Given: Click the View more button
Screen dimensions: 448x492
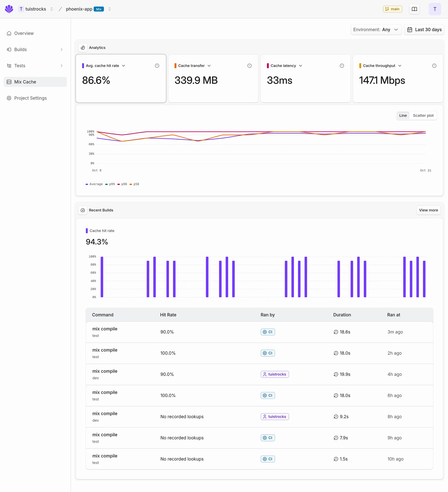Looking at the screenshot, I should [428, 210].
